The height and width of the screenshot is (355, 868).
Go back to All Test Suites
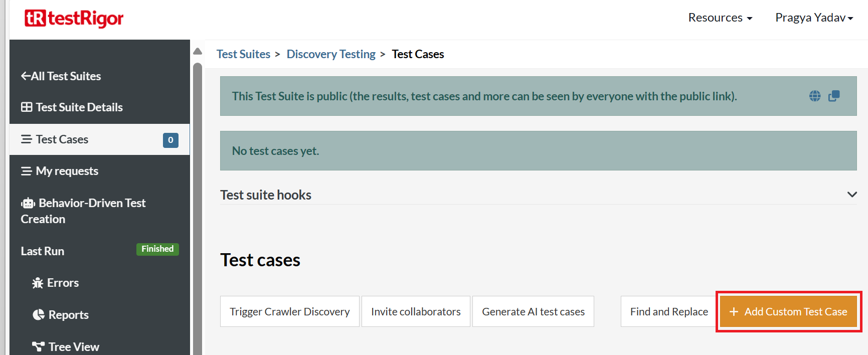coord(61,76)
